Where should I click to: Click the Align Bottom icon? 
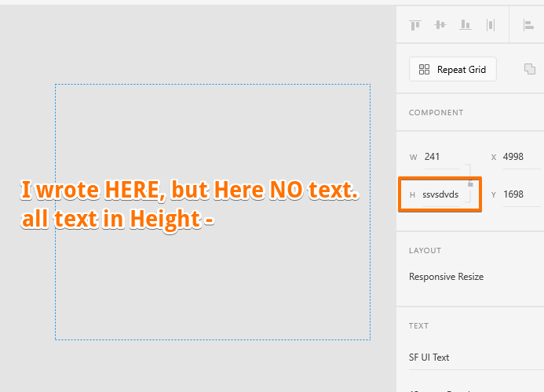click(x=466, y=25)
